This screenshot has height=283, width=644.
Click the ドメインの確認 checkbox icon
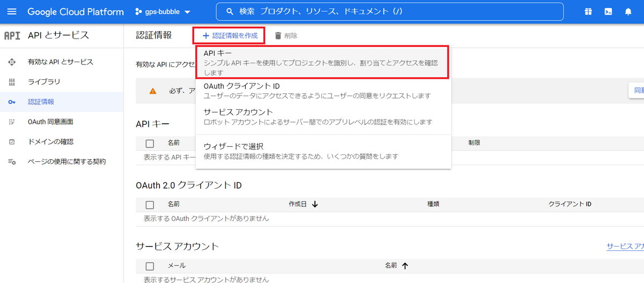pos(12,142)
